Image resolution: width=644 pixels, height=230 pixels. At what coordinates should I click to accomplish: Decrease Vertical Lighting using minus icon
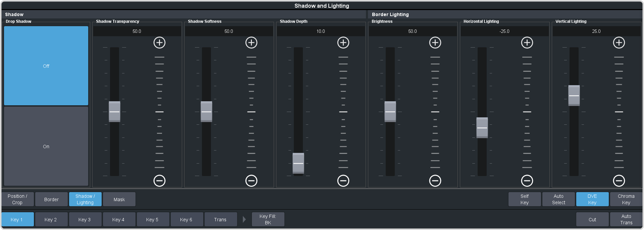click(x=619, y=181)
